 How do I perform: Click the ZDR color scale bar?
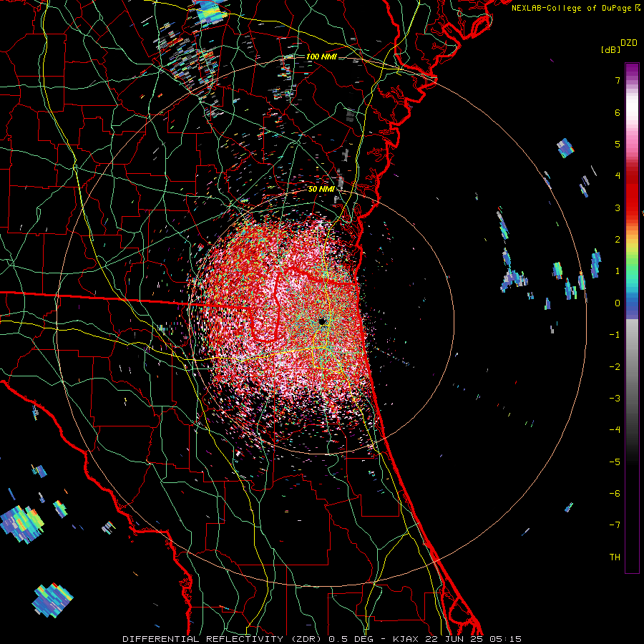pos(632,318)
